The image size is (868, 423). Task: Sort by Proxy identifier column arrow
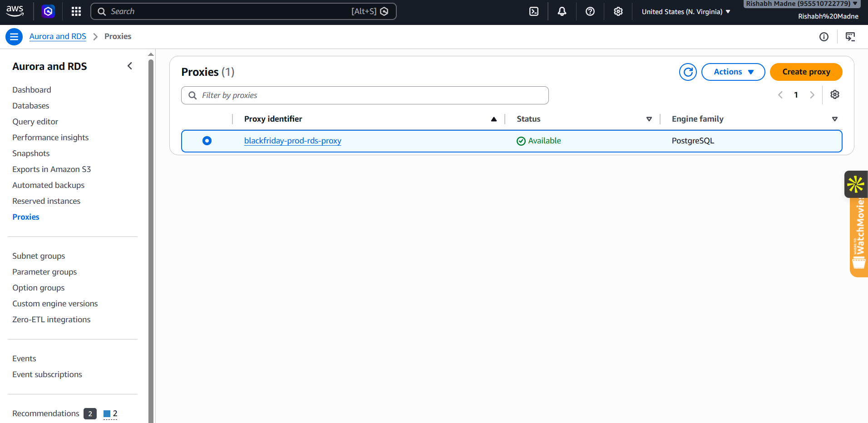(494, 119)
